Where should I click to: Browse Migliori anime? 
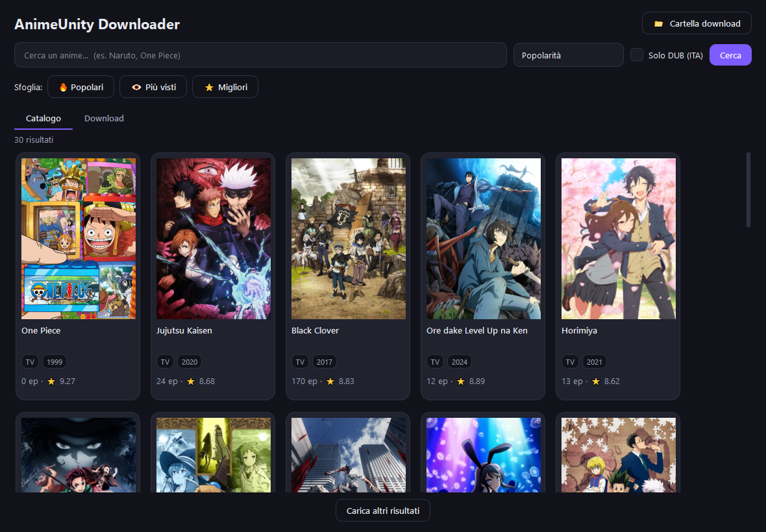[x=225, y=87]
